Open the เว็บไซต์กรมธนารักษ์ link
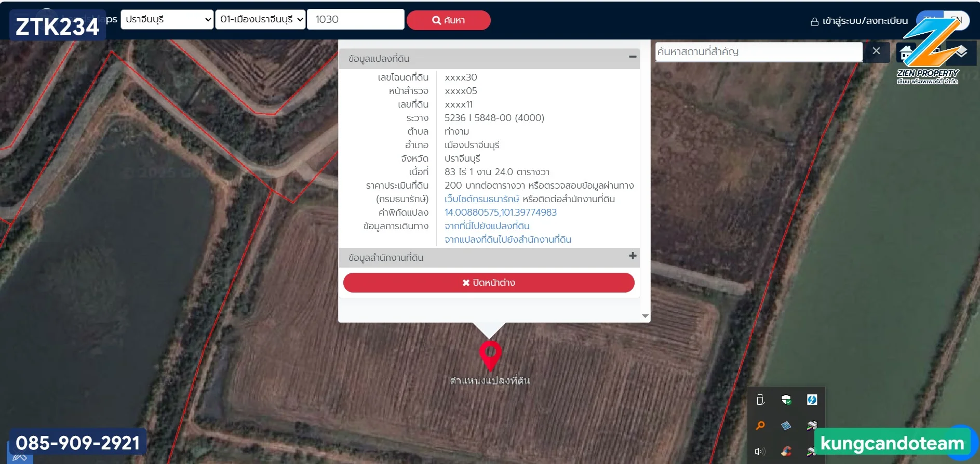 481,199
